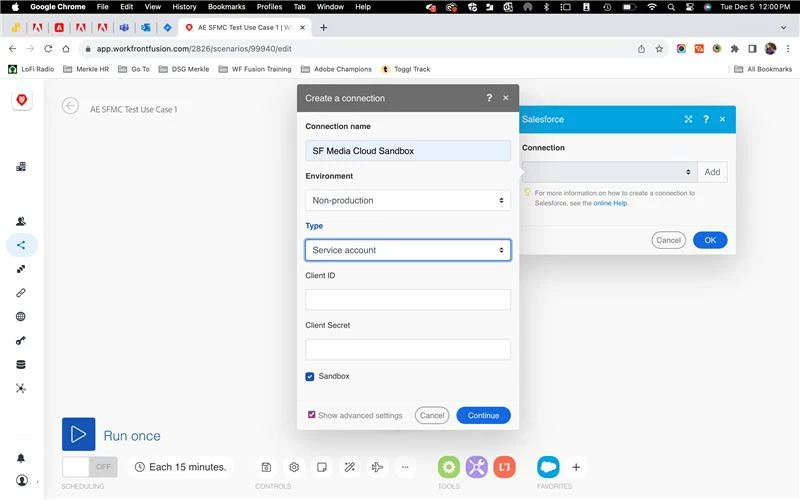Screen dimensions: 800x500
Task: Open the Data structures icon in sidebar
Action: [x=21, y=389]
